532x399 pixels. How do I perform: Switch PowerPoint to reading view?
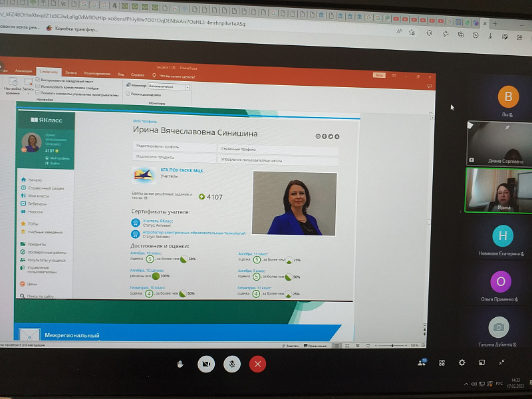[x=357, y=345]
